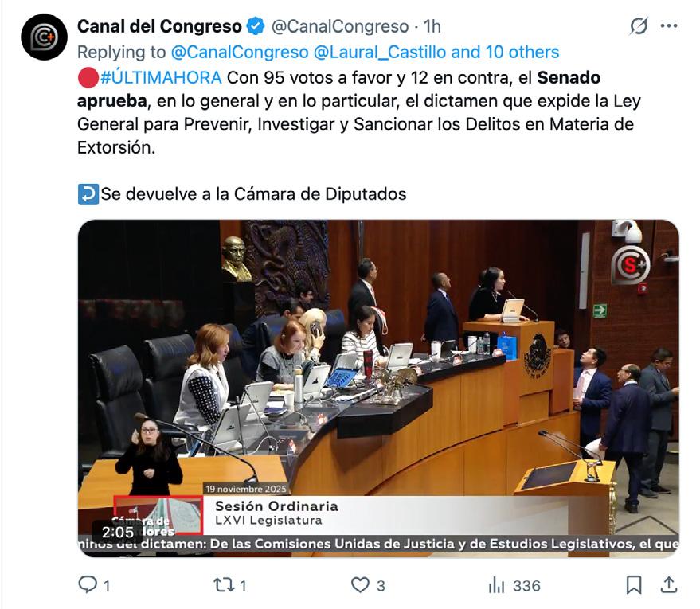Open the Canal del Congreso profile avatar
The image size is (700, 609).
tap(44, 37)
